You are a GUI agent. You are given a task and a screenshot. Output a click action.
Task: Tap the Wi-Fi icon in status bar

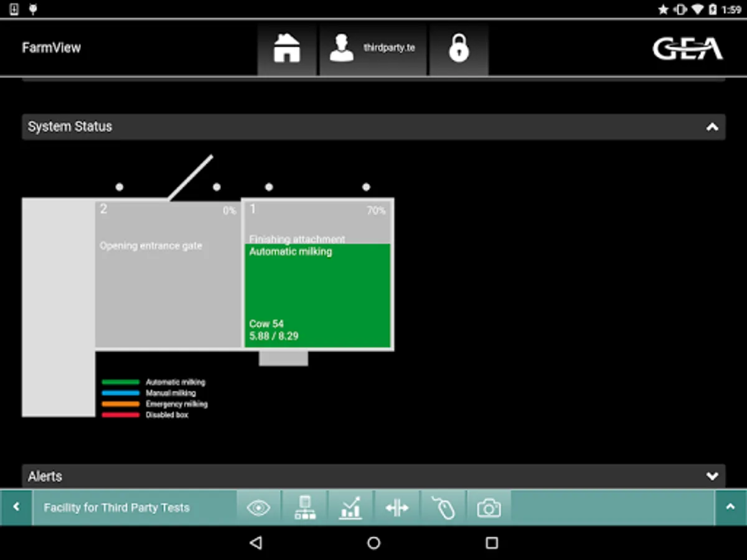tap(697, 9)
